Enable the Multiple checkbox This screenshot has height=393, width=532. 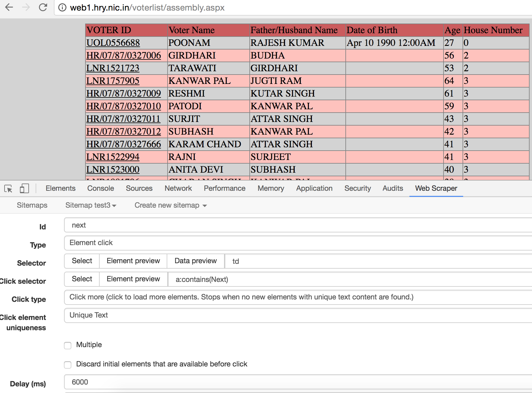point(68,345)
